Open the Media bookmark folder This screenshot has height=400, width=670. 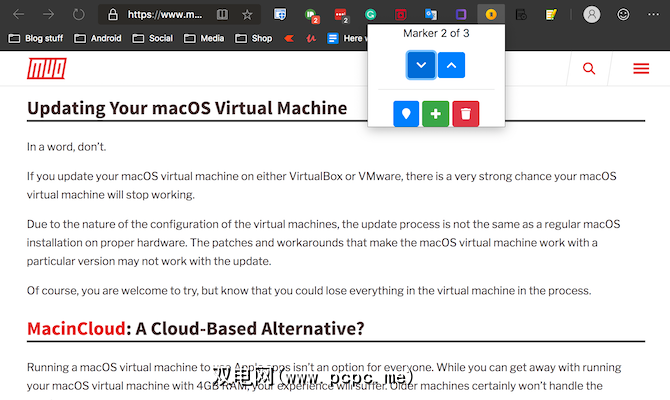click(x=204, y=38)
